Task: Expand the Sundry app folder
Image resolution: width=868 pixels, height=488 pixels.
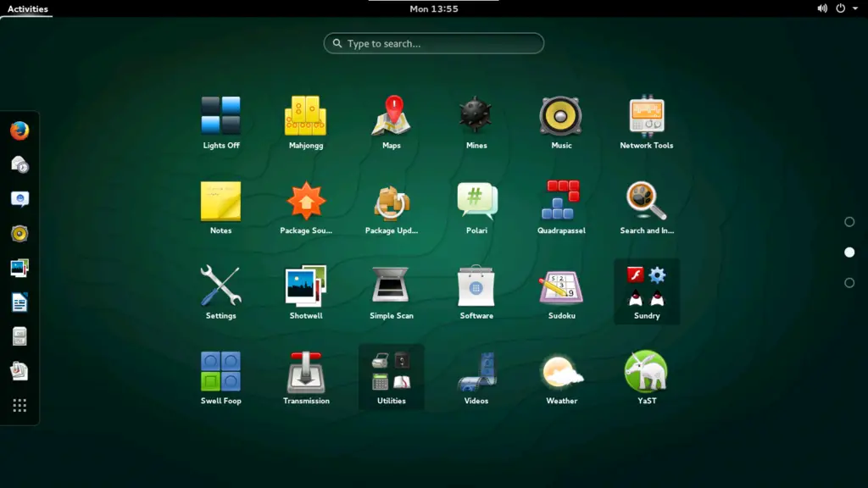Action: tap(647, 291)
